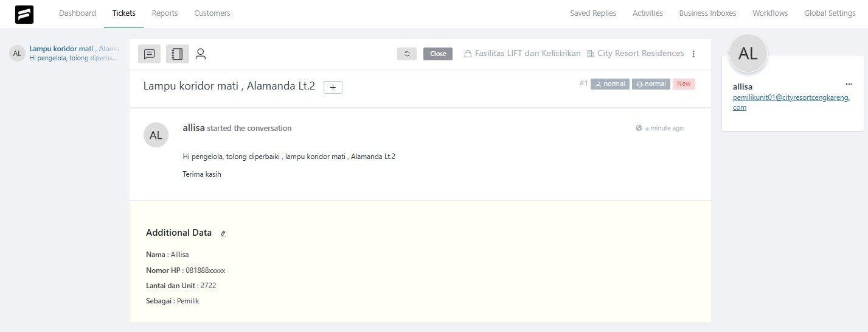
Task: Add a tag with plus button
Action: (x=333, y=87)
